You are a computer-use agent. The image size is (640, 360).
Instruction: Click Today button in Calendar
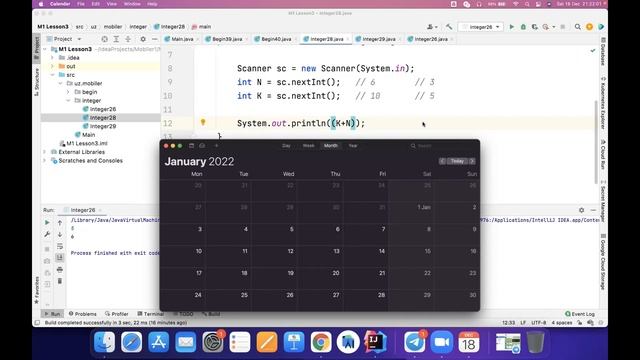coord(457,161)
